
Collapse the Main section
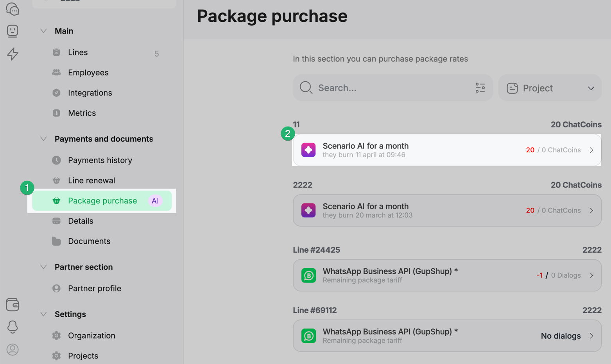[x=43, y=31]
